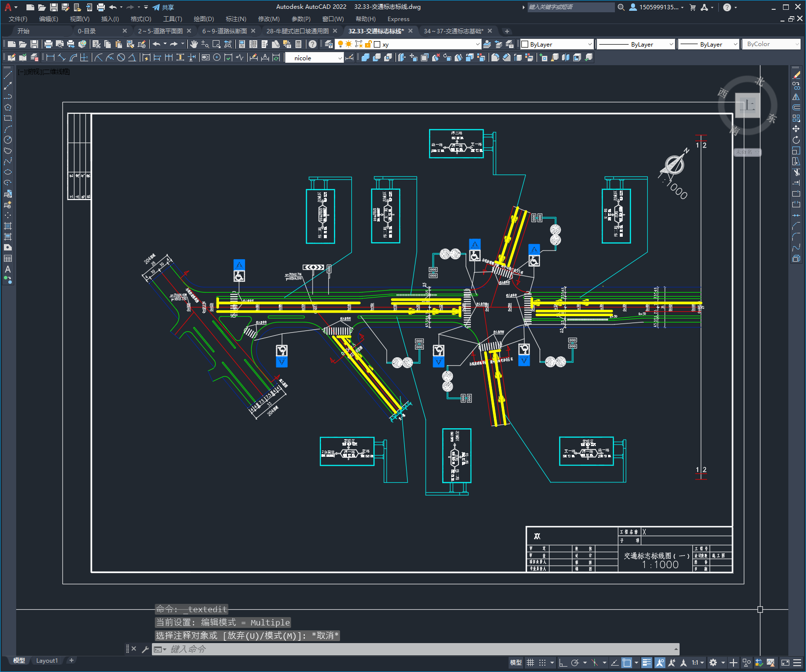This screenshot has height=672, width=806.
Task: Click the command line input field
Action: click(x=416, y=649)
